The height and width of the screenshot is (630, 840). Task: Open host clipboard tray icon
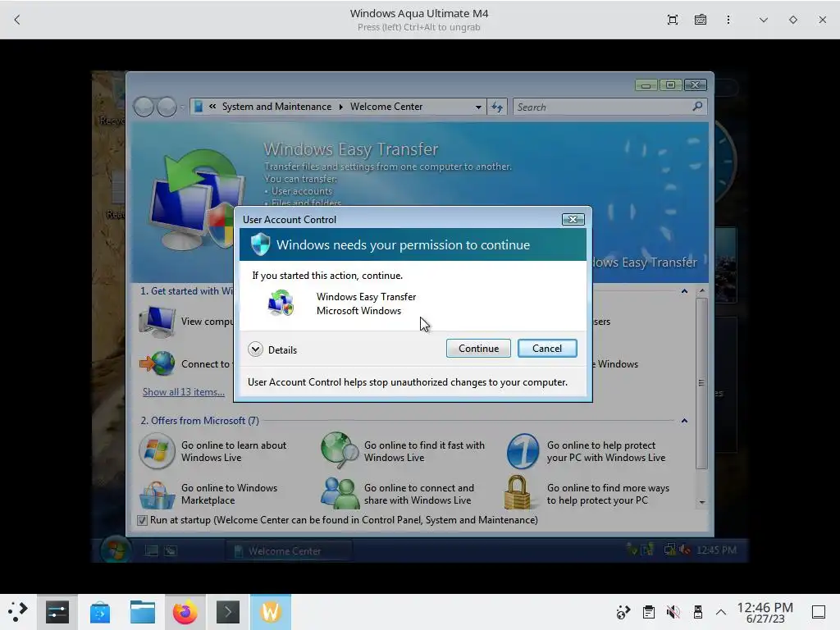(649, 612)
